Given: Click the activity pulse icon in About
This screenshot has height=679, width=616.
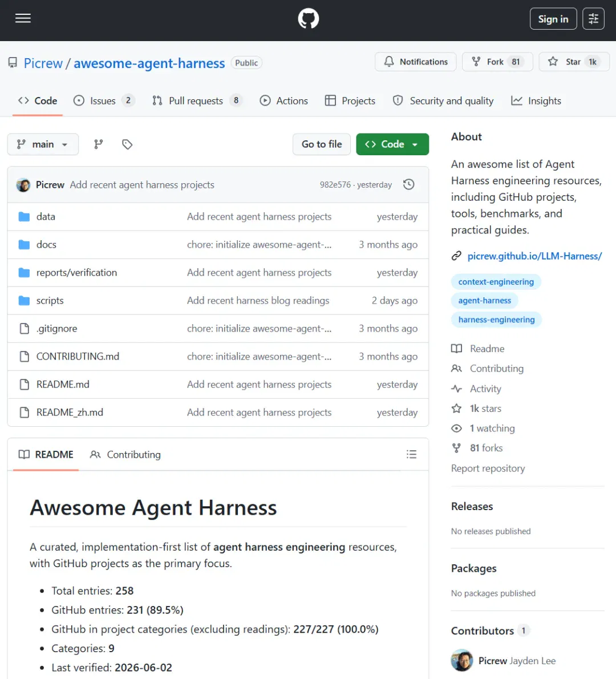Looking at the screenshot, I should coord(456,389).
